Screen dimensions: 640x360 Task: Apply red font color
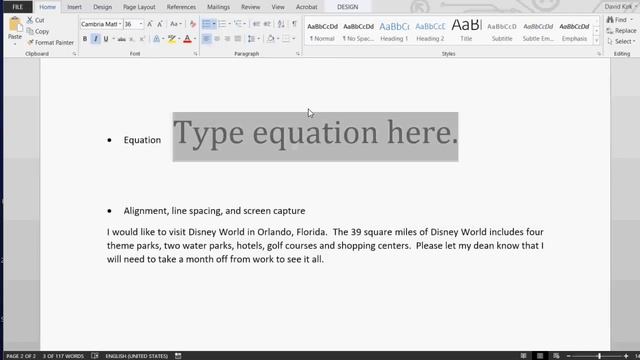point(187,39)
